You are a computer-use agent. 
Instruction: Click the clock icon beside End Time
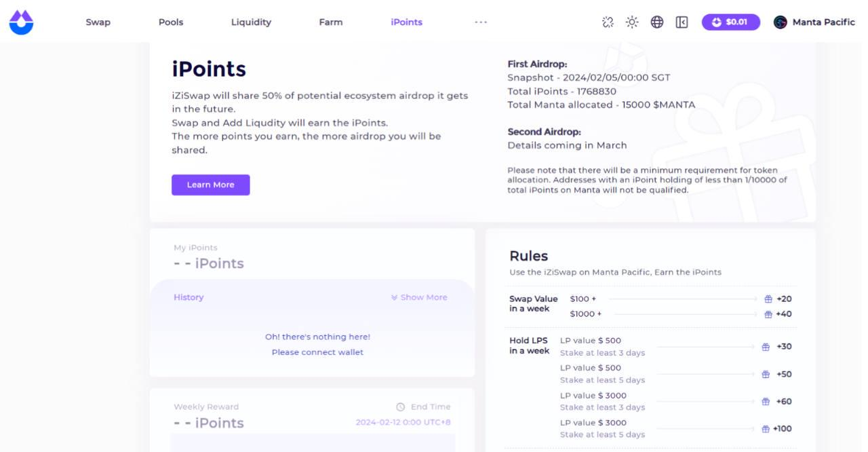pos(400,407)
